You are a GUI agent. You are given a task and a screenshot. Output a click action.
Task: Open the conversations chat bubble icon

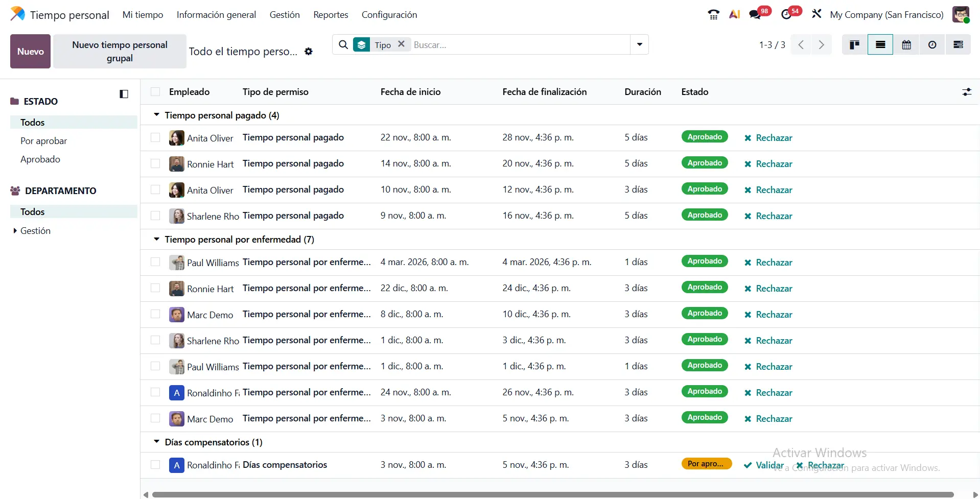[755, 15]
